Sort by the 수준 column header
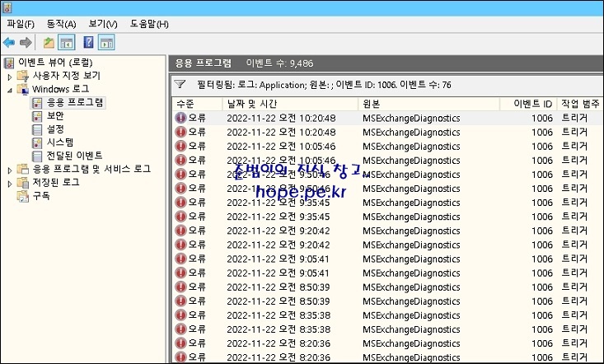Viewport: 604px width, 364px height. click(x=197, y=104)
